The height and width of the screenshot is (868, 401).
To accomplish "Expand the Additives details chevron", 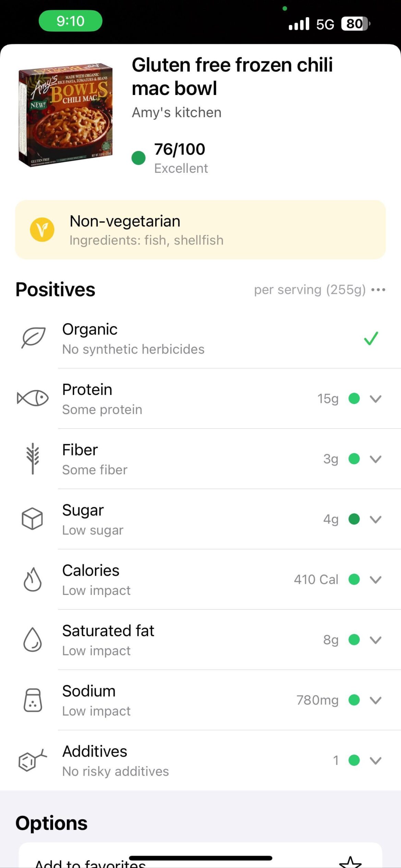I will tap(376, 760).
